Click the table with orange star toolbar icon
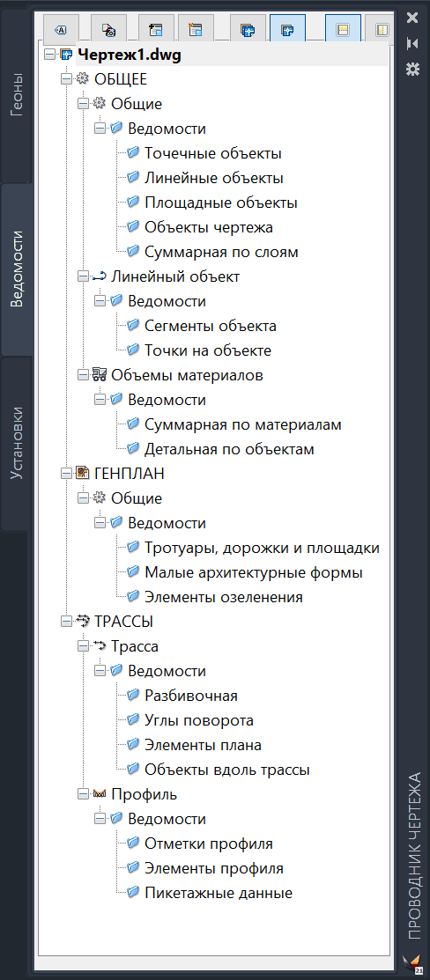 point(196,29)
